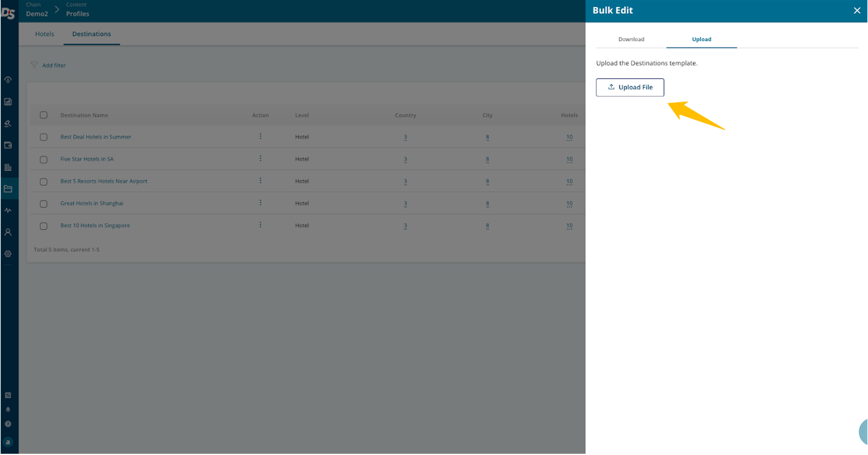Click City count 8 for Best 5 Resorts row
This screenshot has height=455, width=868.
[x=488, y=182]
